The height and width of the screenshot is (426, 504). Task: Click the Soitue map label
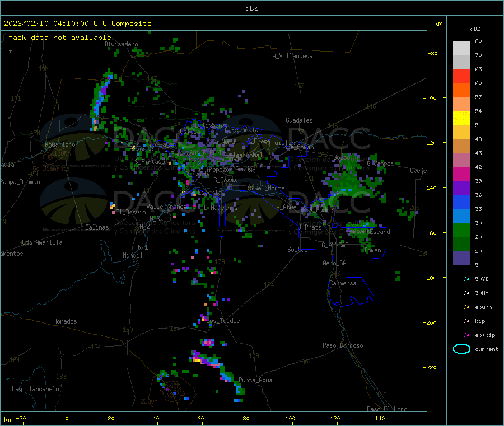(297, 250)
